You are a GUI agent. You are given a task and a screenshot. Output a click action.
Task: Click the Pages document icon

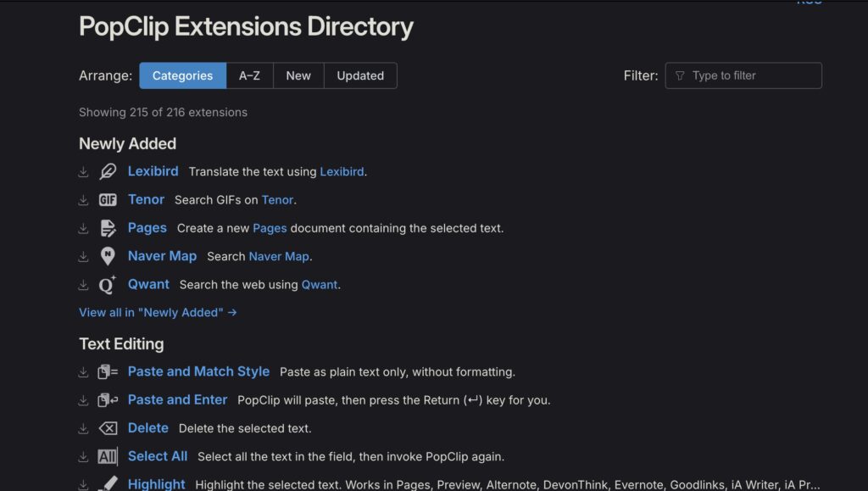pos(108,228)
